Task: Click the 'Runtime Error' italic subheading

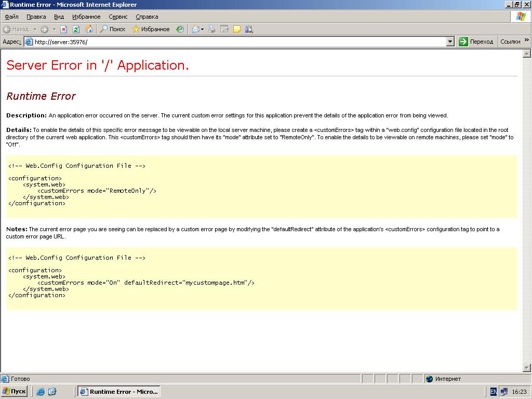Action: pos(41,96)
